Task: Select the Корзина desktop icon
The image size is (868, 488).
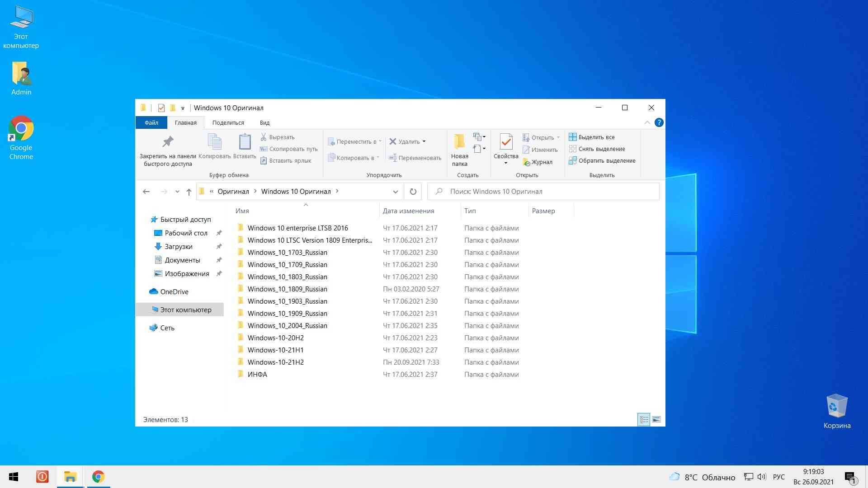Action: pyautogui.click(x=837, y=411)
